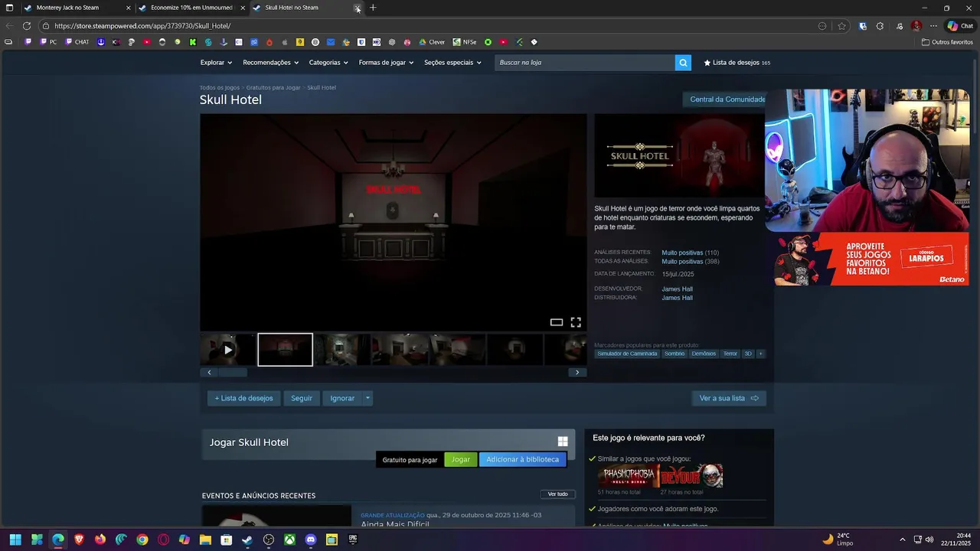Click the Gratuitos para Jogar breadcrumb
The width and height of the screenshot is (980, 551).
[x=273, y=88]
